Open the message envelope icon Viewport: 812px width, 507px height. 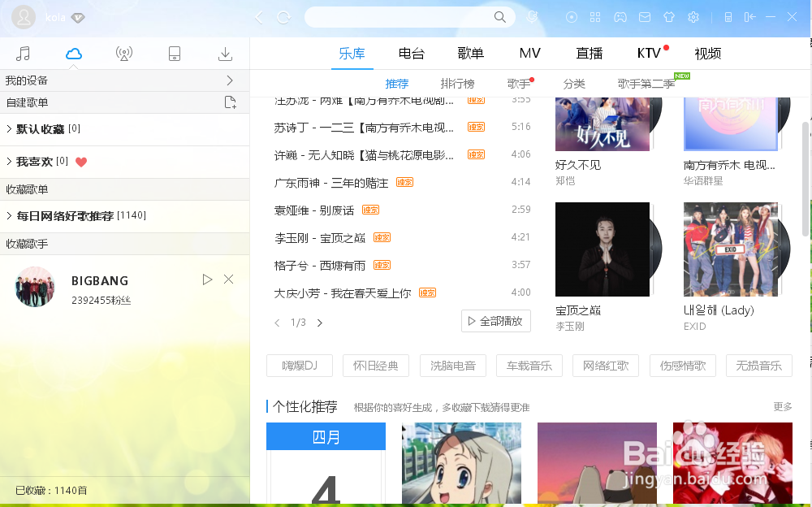click(x=645, y=17)
